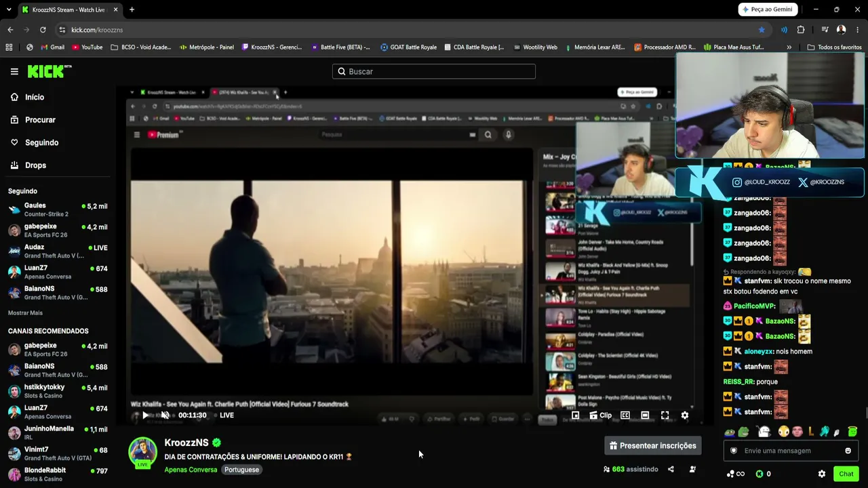
Task: Toggle closed captions in the player
Action: 625,415
